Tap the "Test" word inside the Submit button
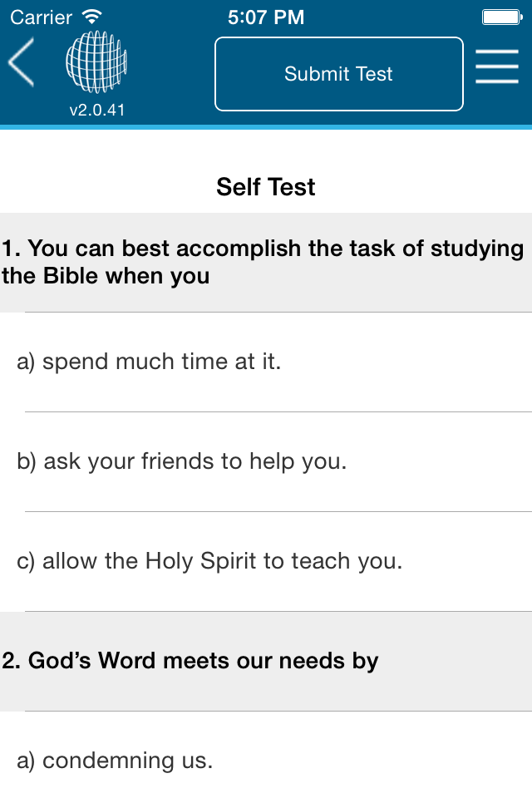 point(374,74)
